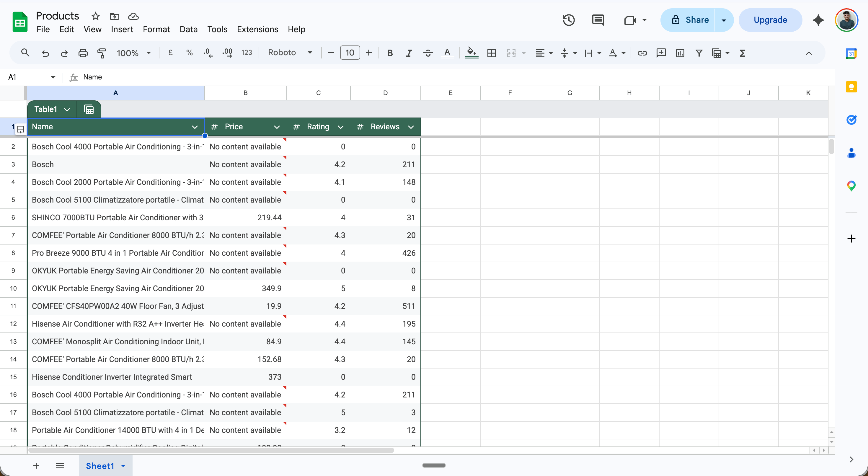The width and height of the screenshot is (868, 476).
Task: Click the get add-ons plus icon
Action: (851, 239)
